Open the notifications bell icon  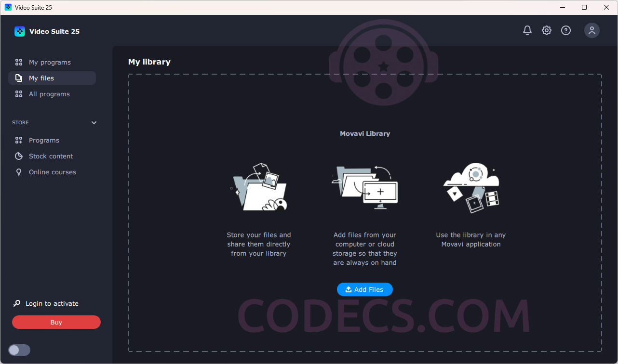tap(527, 30)
